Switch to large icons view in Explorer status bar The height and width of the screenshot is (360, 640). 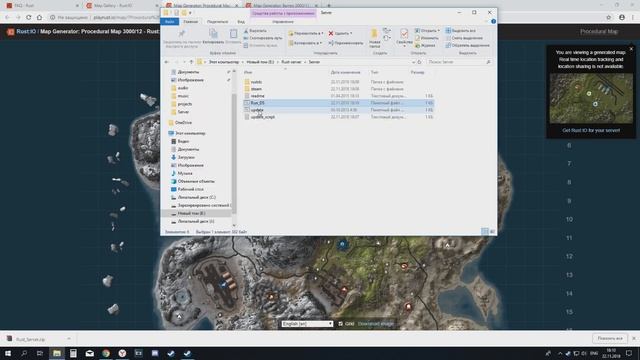point(492,231)
